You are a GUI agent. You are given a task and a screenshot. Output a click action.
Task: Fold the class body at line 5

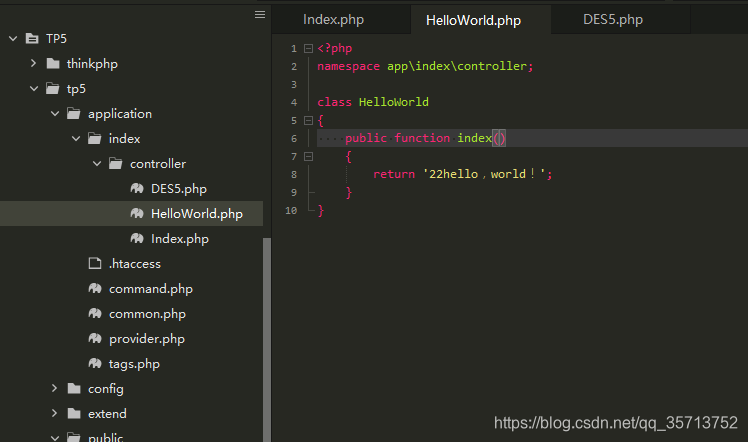pos(309,121)
